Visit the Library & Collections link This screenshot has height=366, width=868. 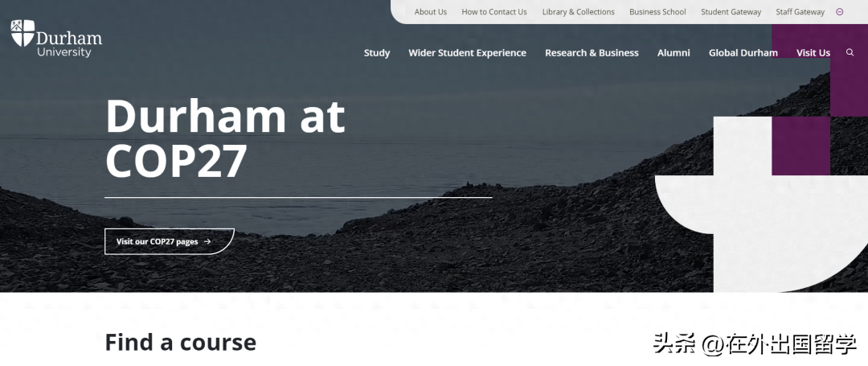[x=579, y=11]
